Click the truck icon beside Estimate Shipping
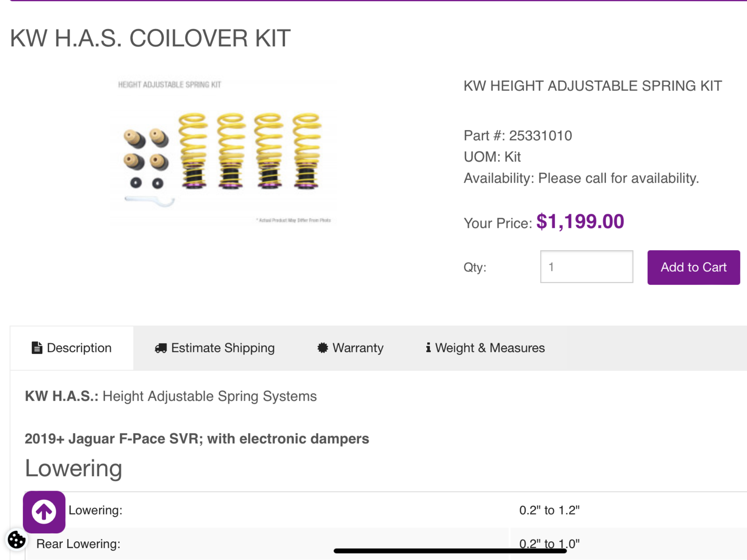The width and height of the screenshot is (747, 560). (x=161, y=348)
